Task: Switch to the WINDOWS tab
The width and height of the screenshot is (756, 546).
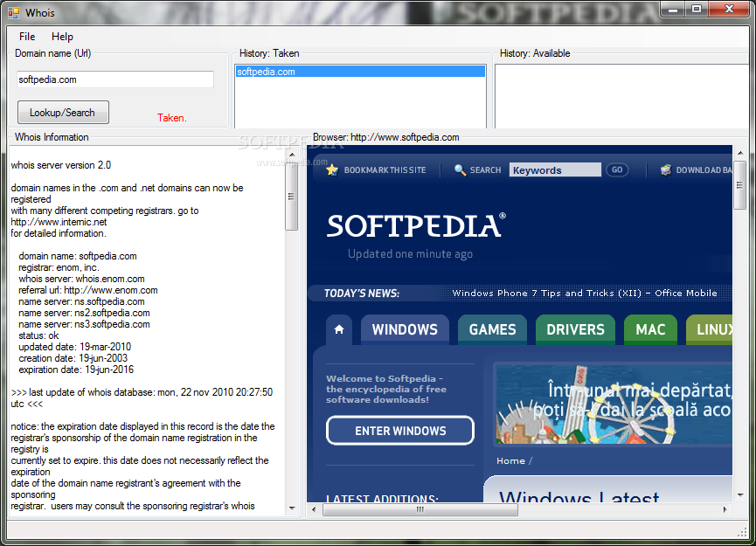Action: pyautogui.click(x=405, y=329)
